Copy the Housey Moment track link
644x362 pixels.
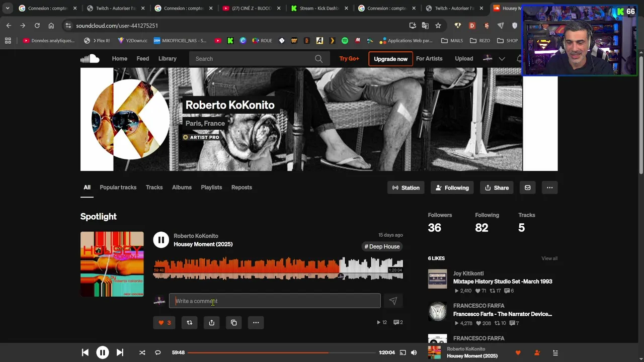pyautogui.click(x=233, y=323)
